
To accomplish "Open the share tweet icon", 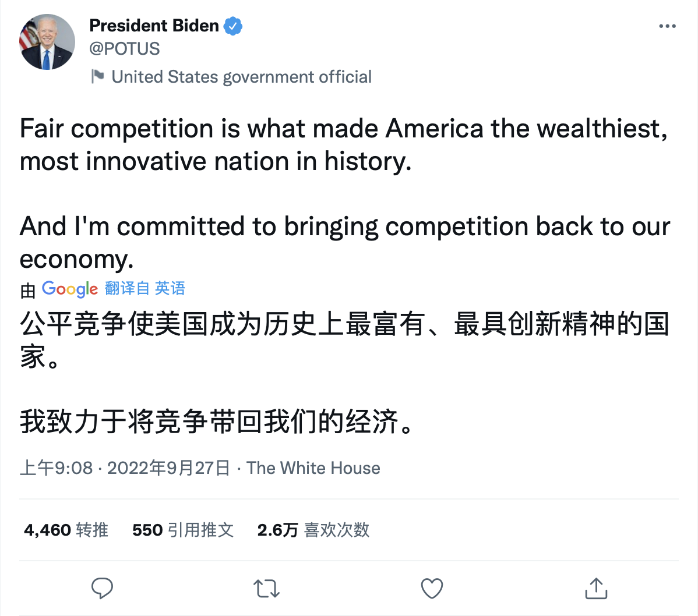I will [596, 588].
